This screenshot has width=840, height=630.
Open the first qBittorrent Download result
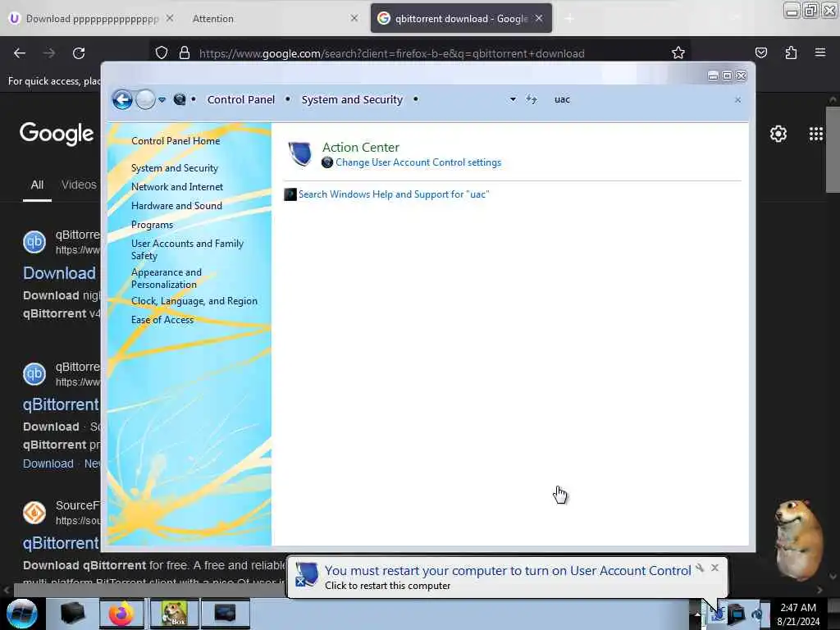(x=59, y=273)
